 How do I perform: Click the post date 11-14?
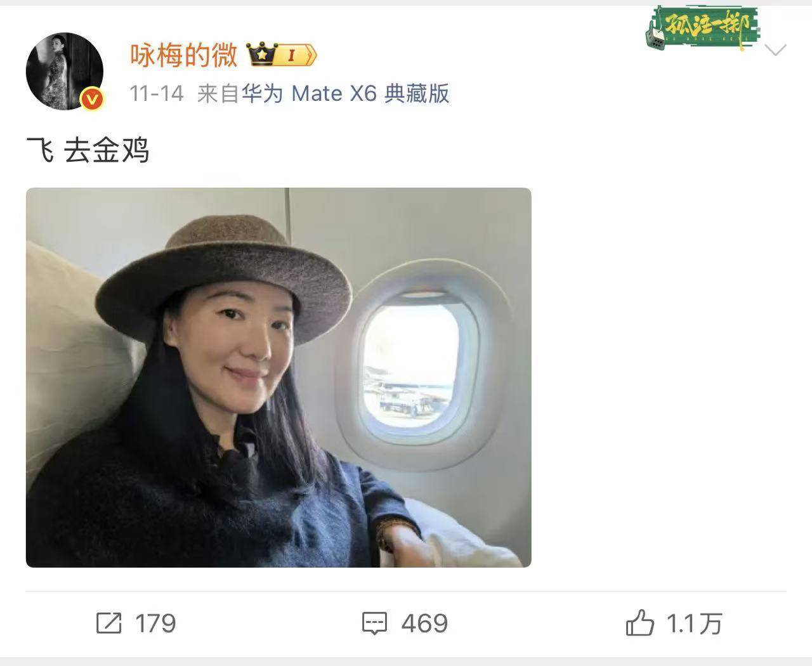point(157,94)
